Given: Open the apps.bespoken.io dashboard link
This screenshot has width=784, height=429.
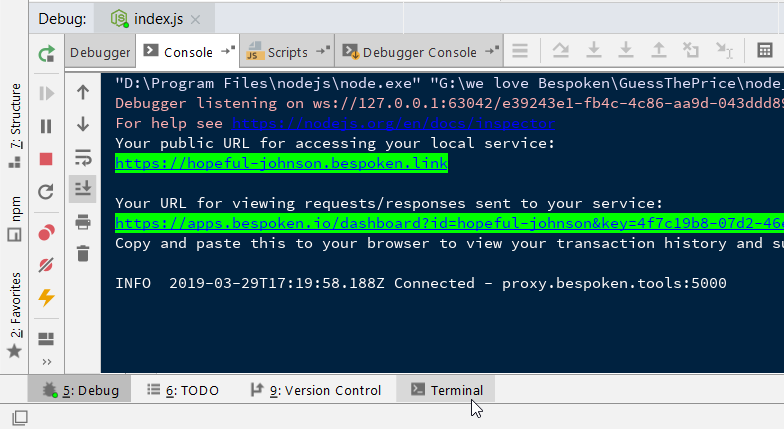Looking at the screenshot, I should [440, 223].
